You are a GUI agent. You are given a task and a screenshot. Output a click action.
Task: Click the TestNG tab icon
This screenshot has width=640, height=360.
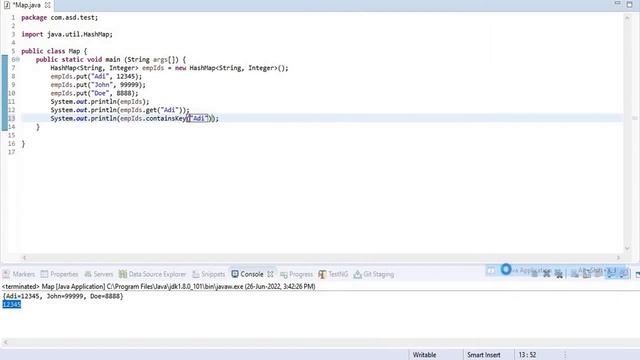click(x=322, y=274)
